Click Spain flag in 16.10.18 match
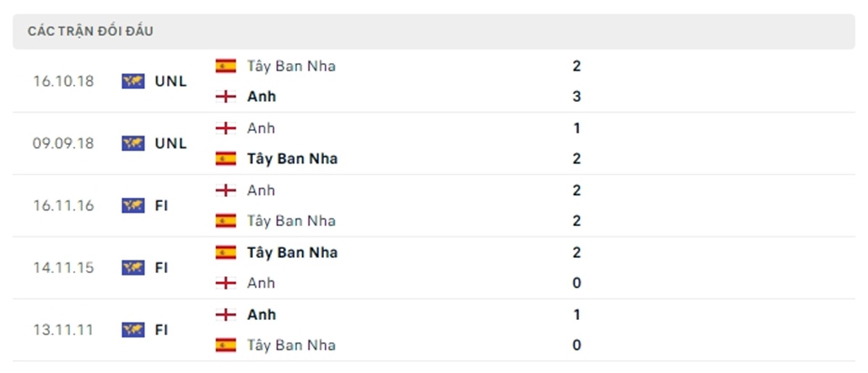 [226, 66]
